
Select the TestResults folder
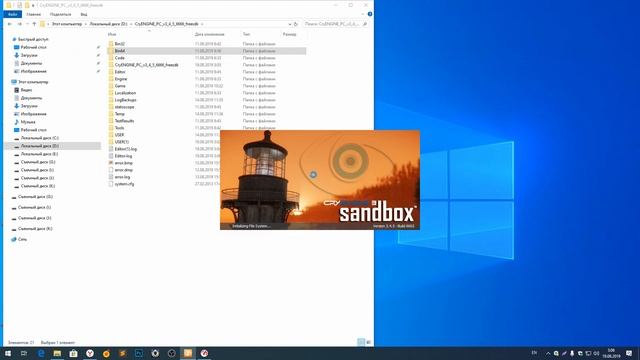pos(124,121)
